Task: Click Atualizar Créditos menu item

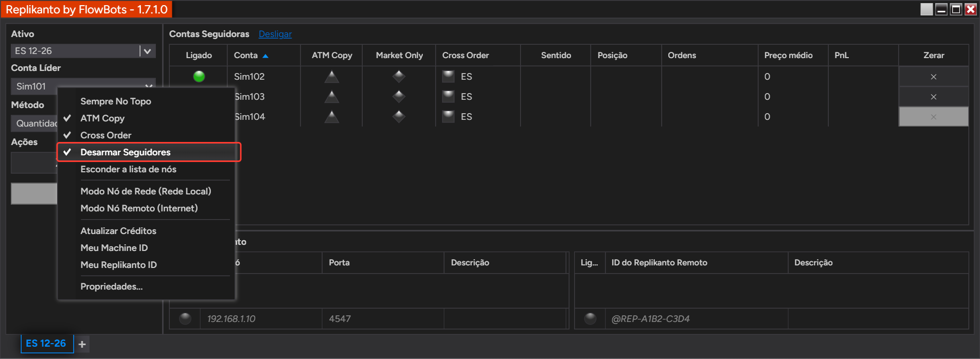Action: pos(147,231)
